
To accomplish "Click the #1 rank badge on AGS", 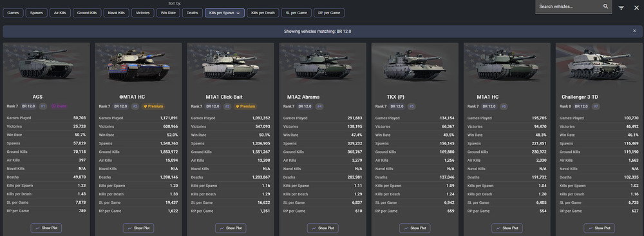I will point(43,106).
